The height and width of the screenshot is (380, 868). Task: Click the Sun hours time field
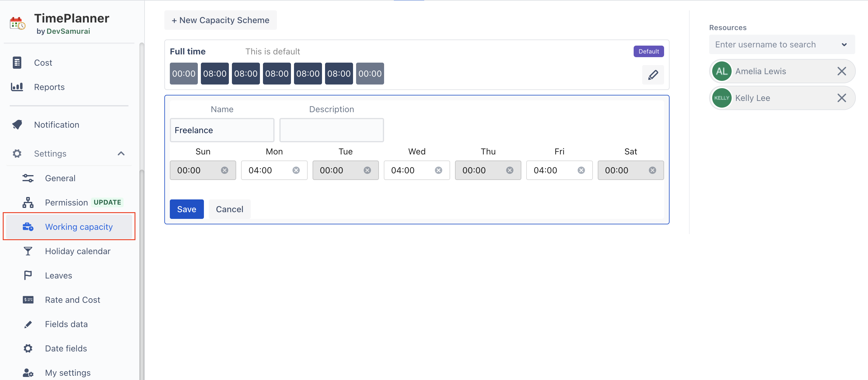[x=203, y=170]
